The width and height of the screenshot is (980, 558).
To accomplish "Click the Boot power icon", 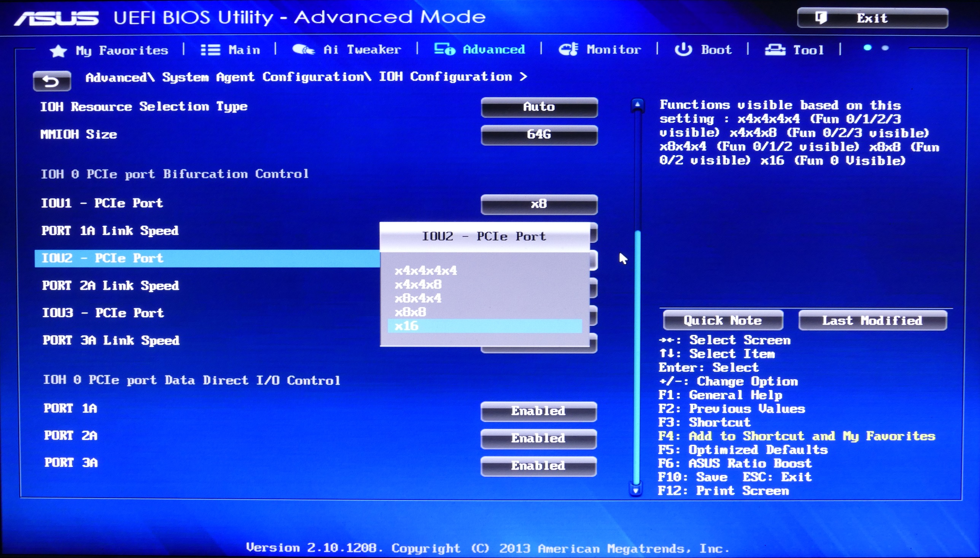I will (x=683, y=49).
